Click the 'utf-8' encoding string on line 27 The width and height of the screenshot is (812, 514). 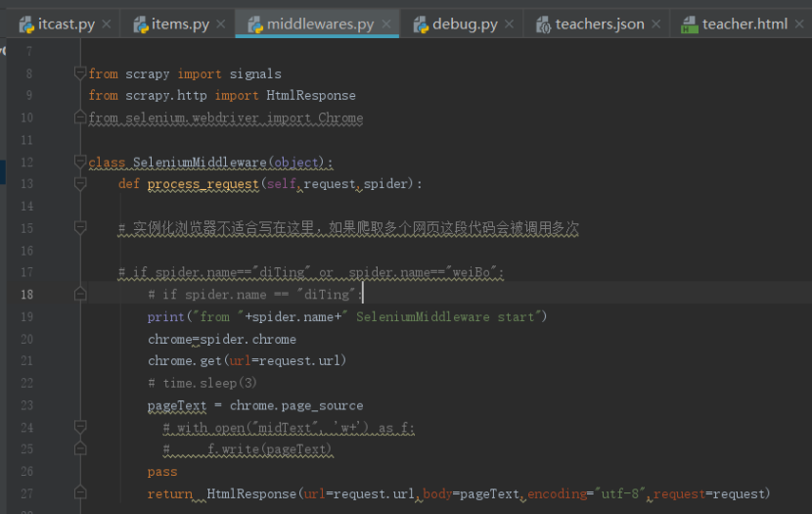(620, 494)
